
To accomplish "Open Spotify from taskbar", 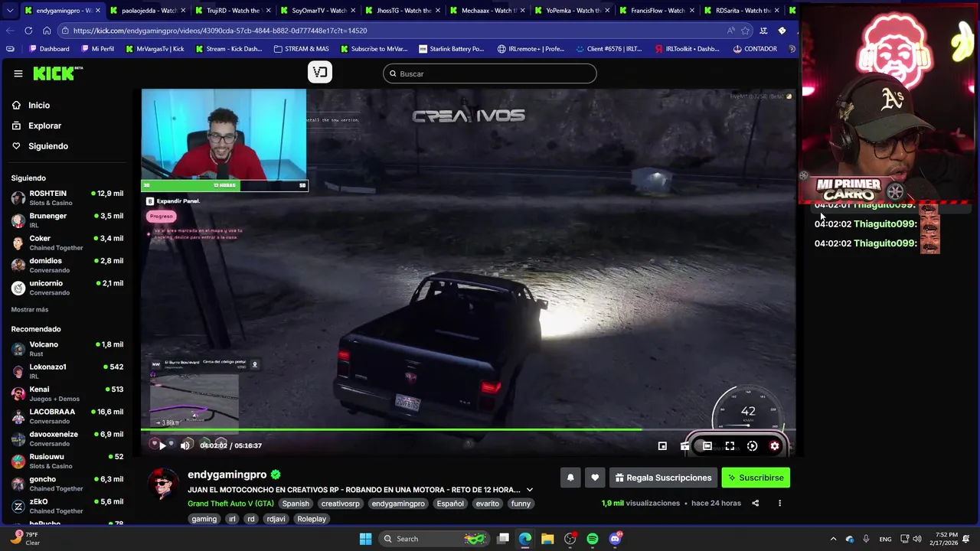I will click(593, 539).
